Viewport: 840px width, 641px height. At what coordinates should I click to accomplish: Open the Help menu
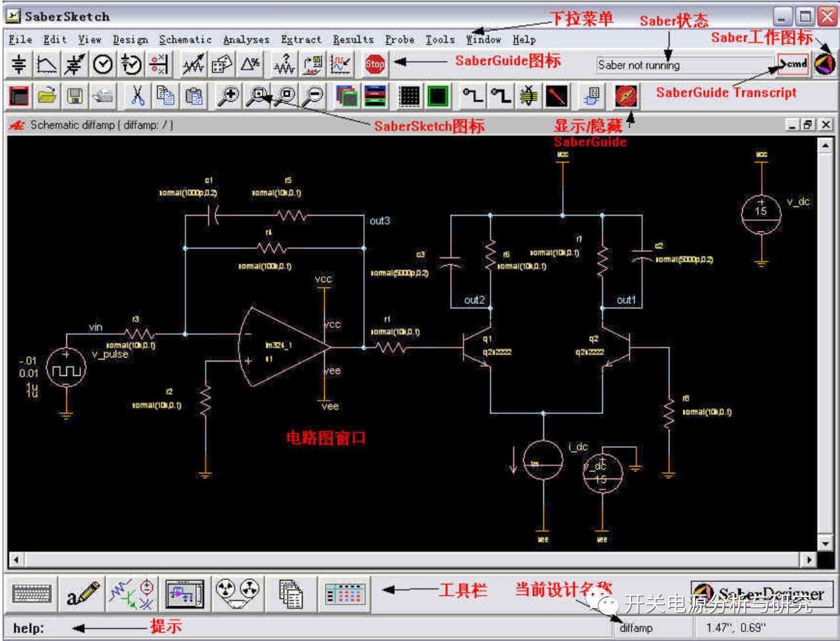[524, 39]
